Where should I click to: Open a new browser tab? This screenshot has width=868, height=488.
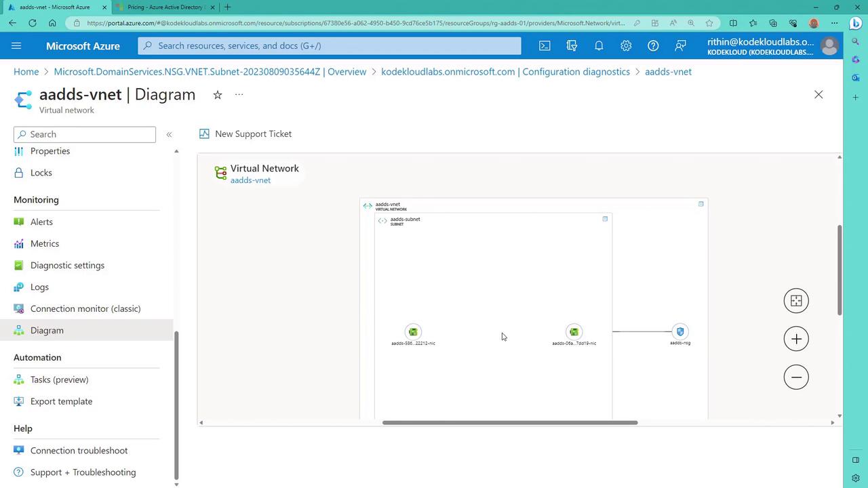click(x=227, y=7)
